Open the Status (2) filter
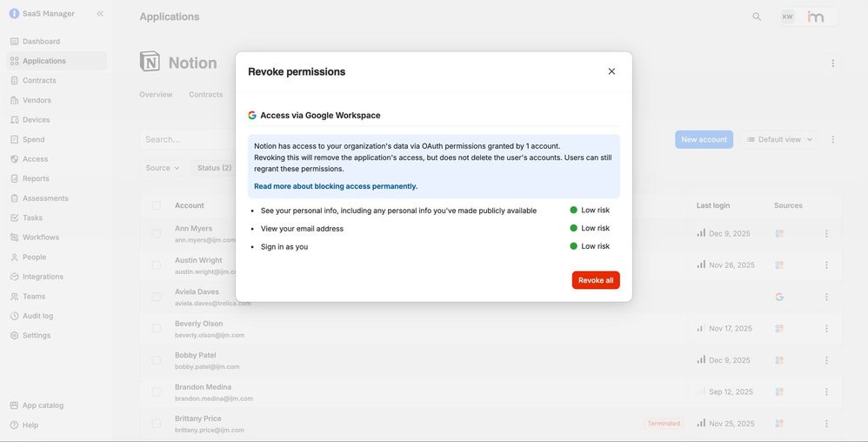The height and width of the screenshot is (442, 868). point(214,168)
